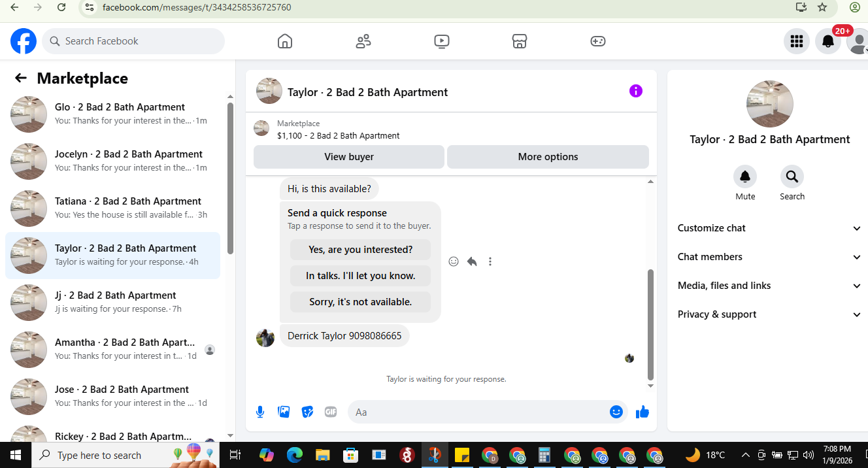Open emoji picker in message box
The height and width of the screenshot is (468, 868).
coord(616,412)
